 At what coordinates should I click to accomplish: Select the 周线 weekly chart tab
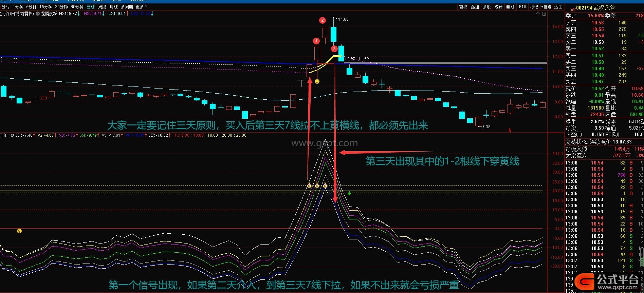coord(102,7)
